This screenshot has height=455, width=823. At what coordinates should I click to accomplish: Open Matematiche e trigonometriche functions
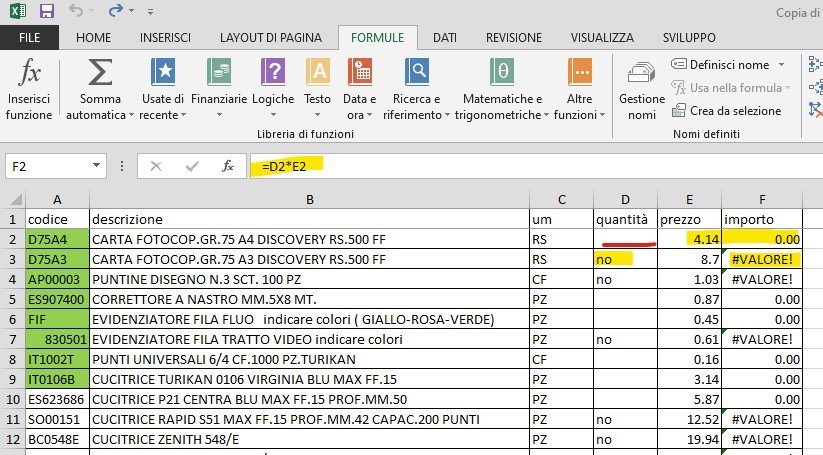502,89
